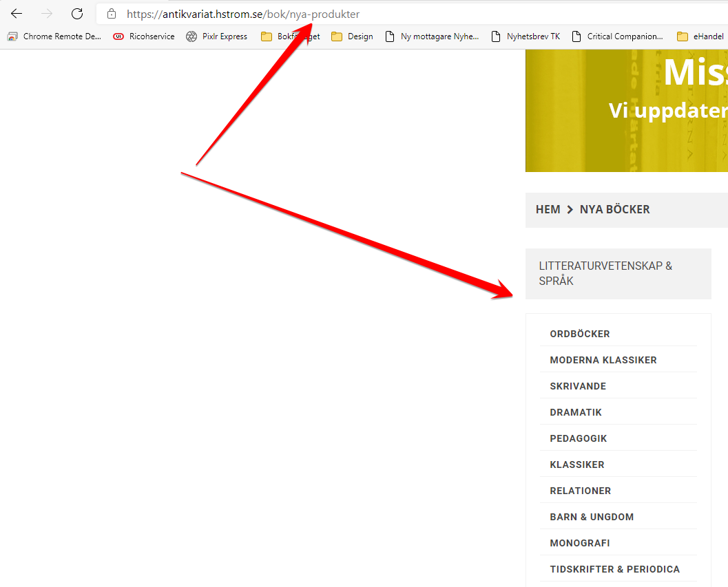Click the browser forward arrow

tap(47, 14)
